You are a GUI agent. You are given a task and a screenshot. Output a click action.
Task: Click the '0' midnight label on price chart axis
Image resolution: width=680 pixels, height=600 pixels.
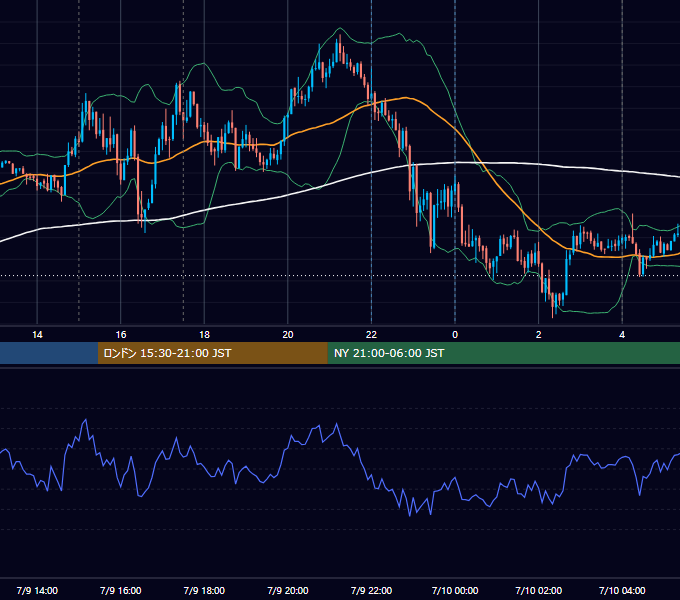pyautogui.click(x=455, y=335)
